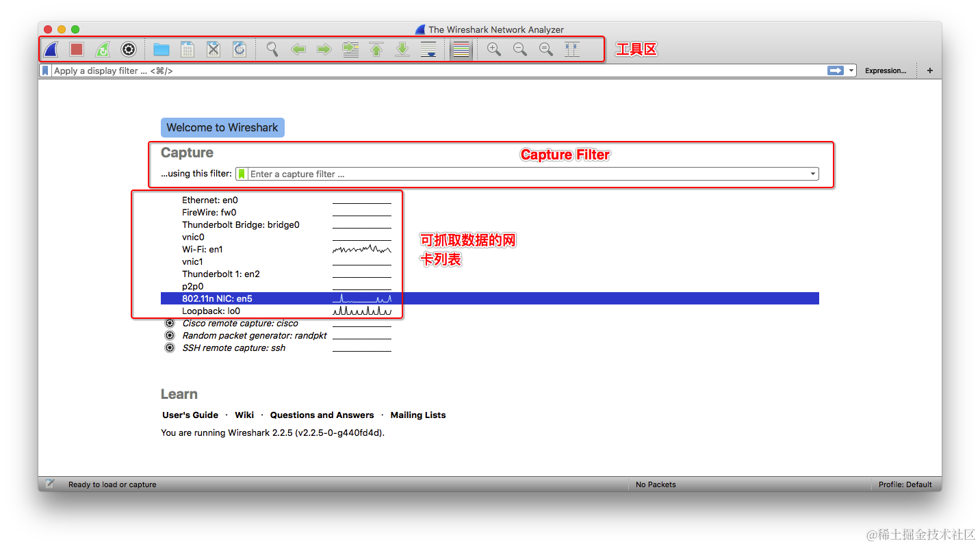Viewport: 980px width, 546px height.
Task: Go to specified packet icon
Action: coord(350,49)
